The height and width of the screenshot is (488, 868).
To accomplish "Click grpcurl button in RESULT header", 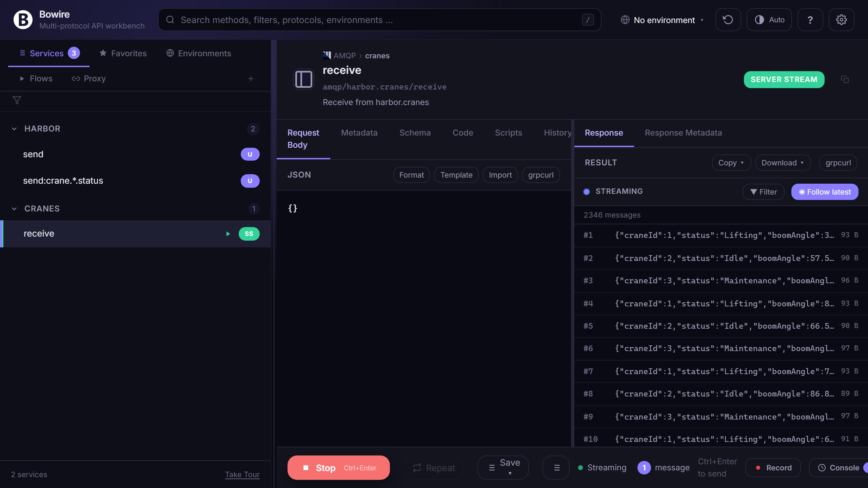I will [838, 163].
